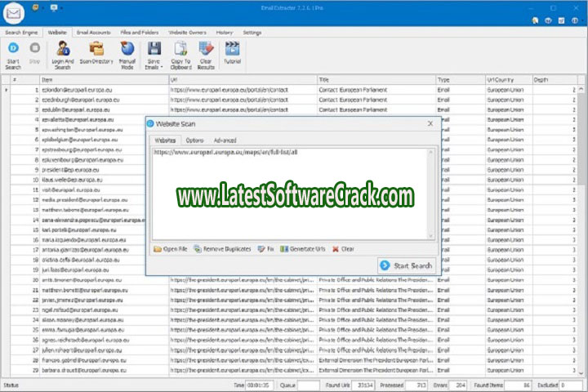
Task: Open the Email Accounts tab
Action: pos(93,33)
